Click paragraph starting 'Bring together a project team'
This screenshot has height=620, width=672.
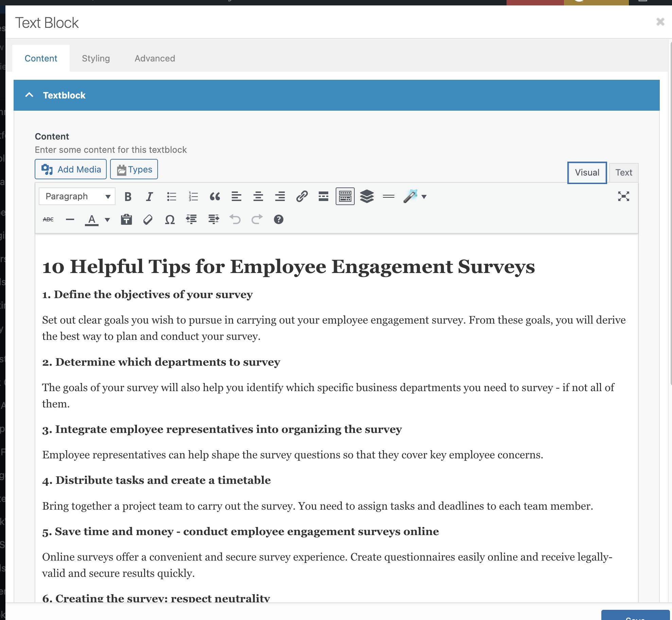(318, 506)
